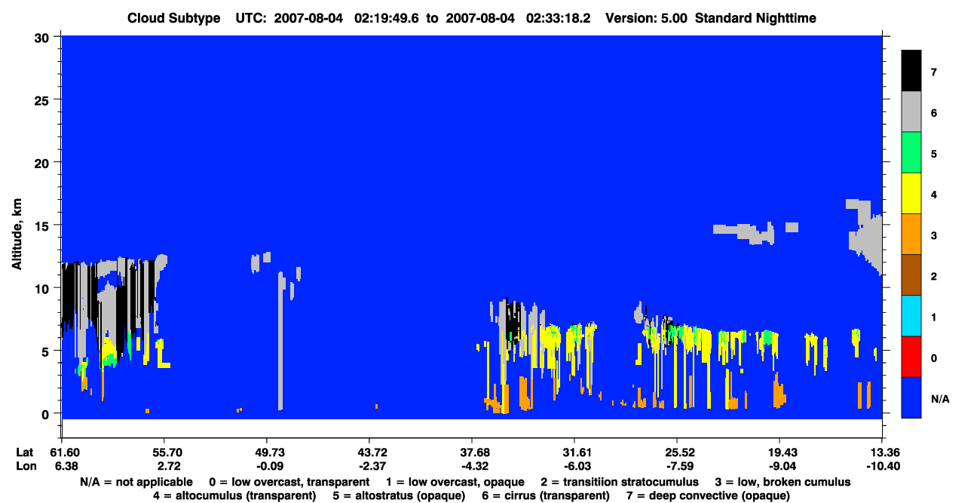Click the blue N/A color swatch

pyautogui.click(x=911, y=397)
